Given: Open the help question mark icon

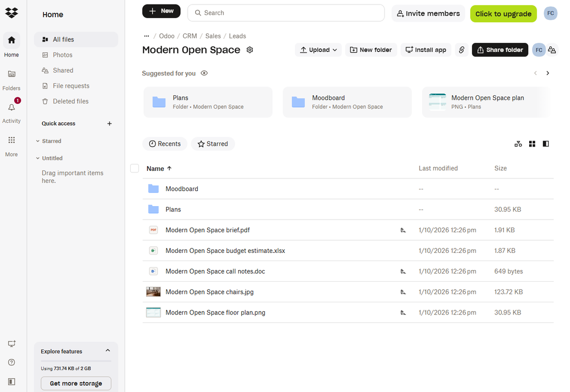Looking at the screenshot, I should (x=12, y=362).
